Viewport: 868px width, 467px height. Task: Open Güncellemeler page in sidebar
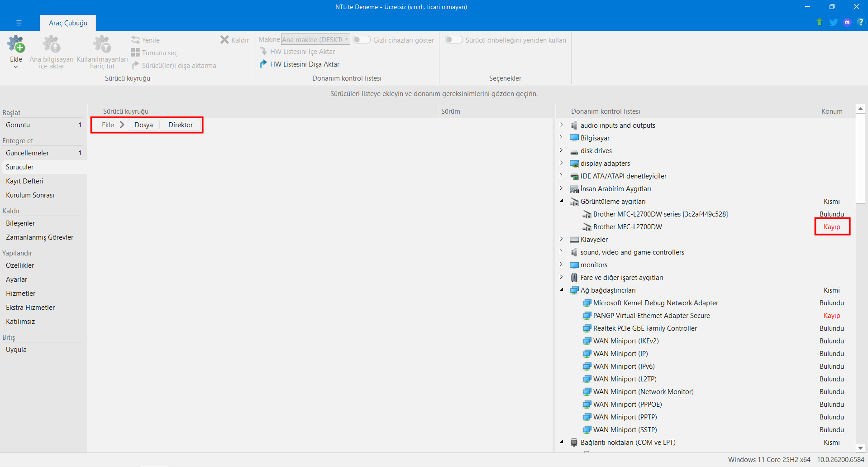pyautogui.click(x=43, y=153)
